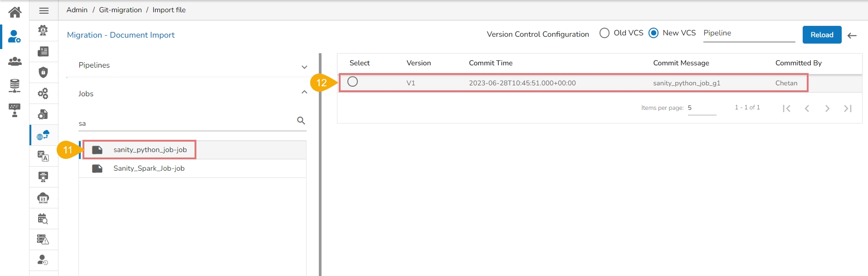The image size is (868, 276).
Task: Collapse the Jobs section chevron
Action: pos(304,92)
